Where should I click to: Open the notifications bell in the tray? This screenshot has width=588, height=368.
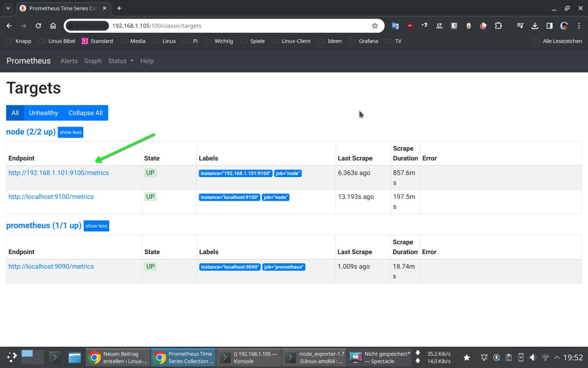pos(484,358)
